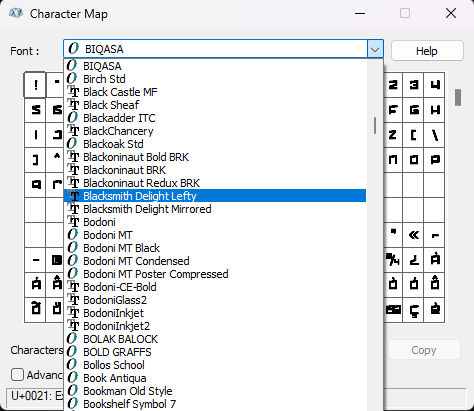Click the Font combo box showing BIQASA
The width and height of the screenshot is (474, 411).
pos(223,49)
